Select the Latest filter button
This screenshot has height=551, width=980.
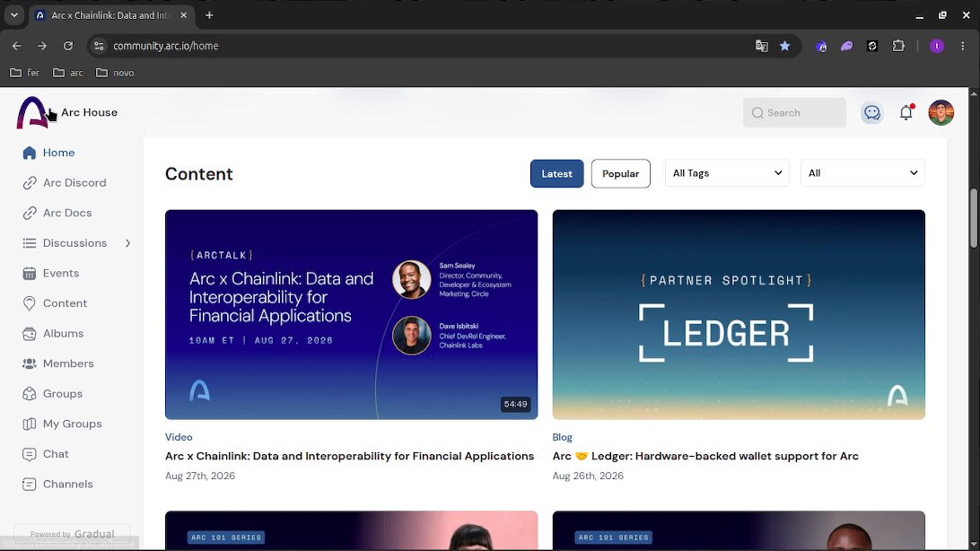557,174
